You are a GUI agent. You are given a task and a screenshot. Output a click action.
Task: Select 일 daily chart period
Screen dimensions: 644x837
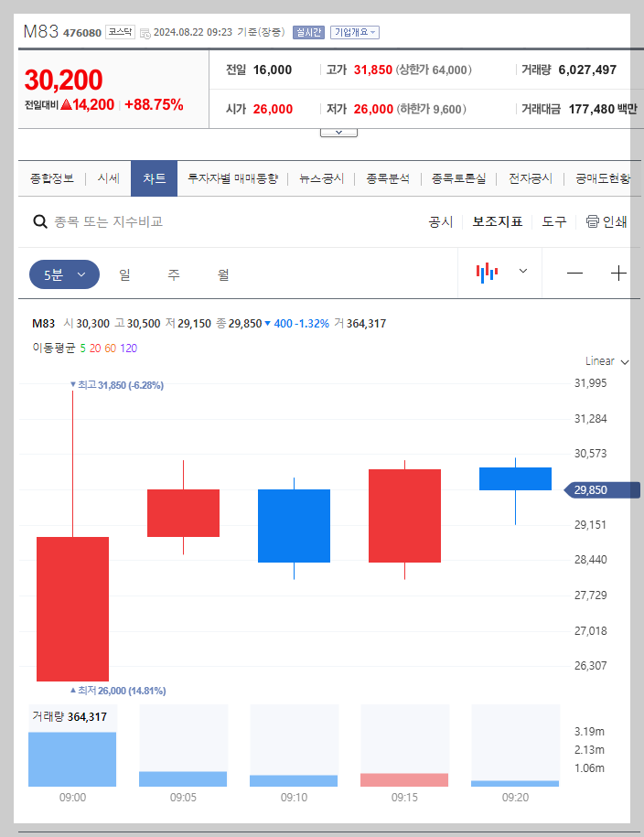[x=124, y=275]
